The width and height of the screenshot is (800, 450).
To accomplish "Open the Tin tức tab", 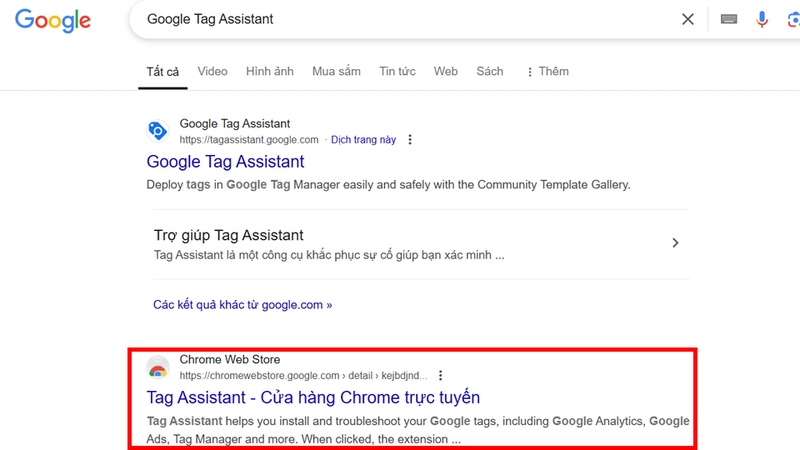I will [397, 71].
